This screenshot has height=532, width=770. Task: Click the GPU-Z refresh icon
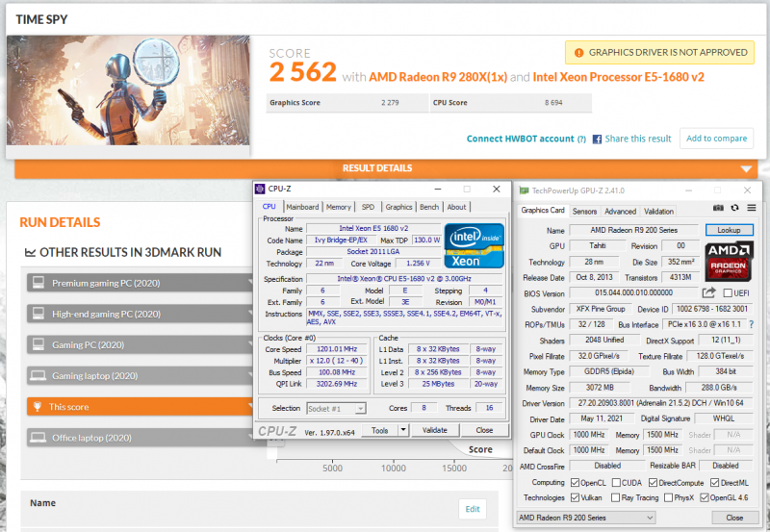point(734,208)
